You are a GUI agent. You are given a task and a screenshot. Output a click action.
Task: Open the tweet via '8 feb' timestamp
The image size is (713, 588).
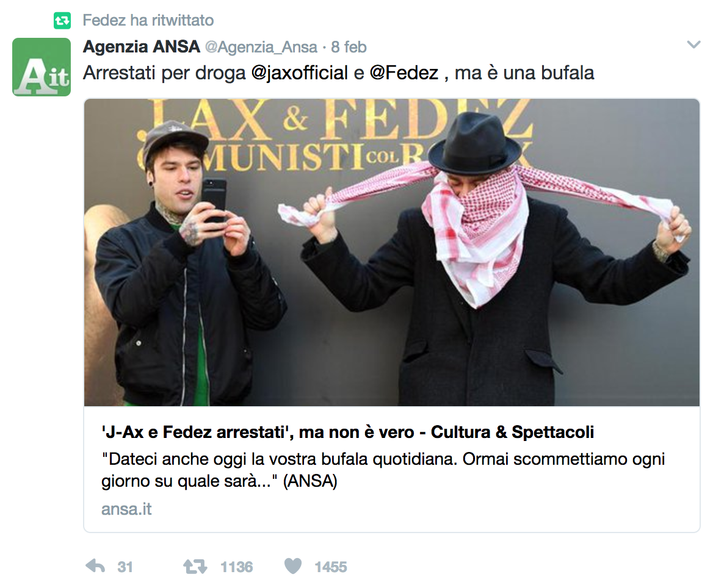349,47
